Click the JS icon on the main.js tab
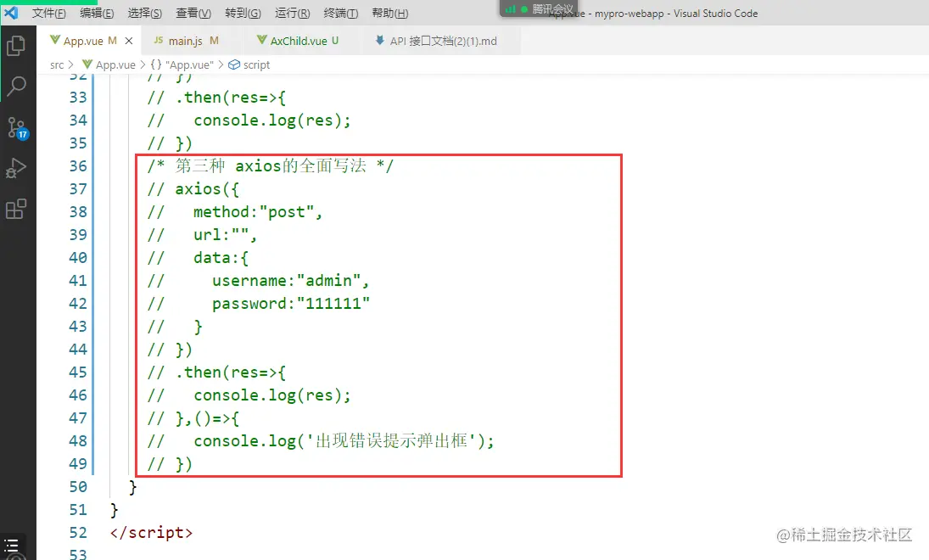Image resolution: width=929 pixels, height=560 pixels. [x=159, y=40]
